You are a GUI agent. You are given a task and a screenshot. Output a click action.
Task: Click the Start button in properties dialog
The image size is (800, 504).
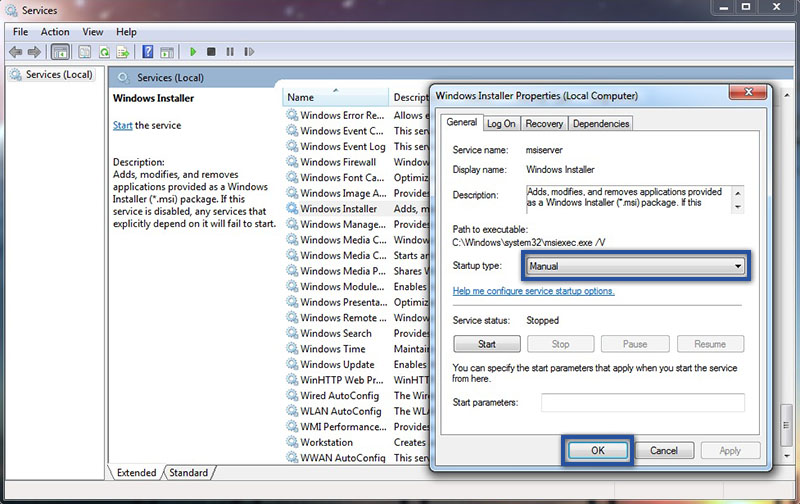click(x=487, y=344)
